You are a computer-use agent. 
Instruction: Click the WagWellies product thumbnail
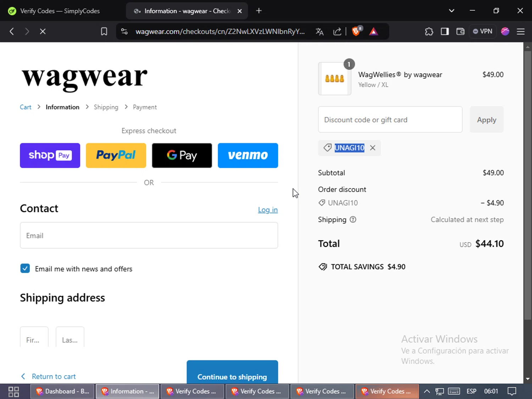tap(335, 78)
